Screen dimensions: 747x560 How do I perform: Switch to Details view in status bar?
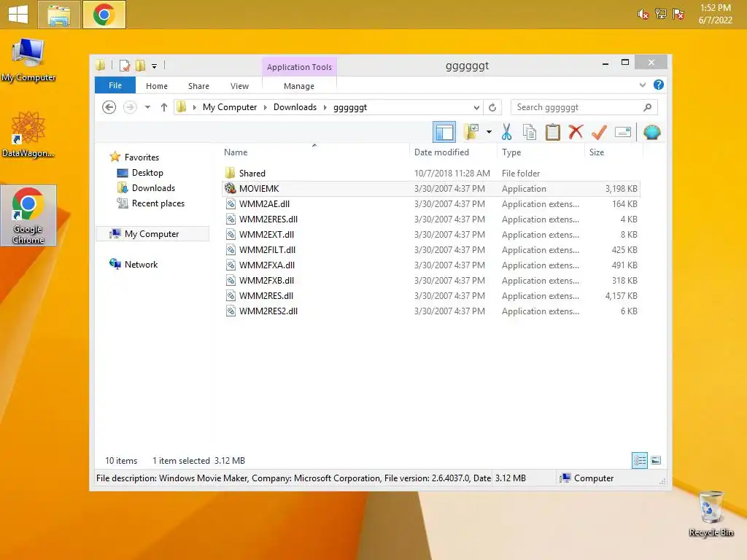[x=639, y=460]
